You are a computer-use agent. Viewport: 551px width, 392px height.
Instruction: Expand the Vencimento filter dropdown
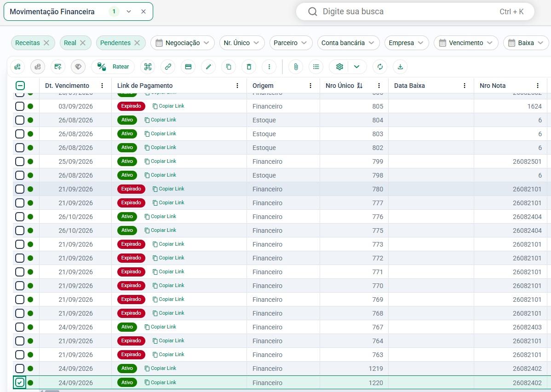(x=466, y=43)
